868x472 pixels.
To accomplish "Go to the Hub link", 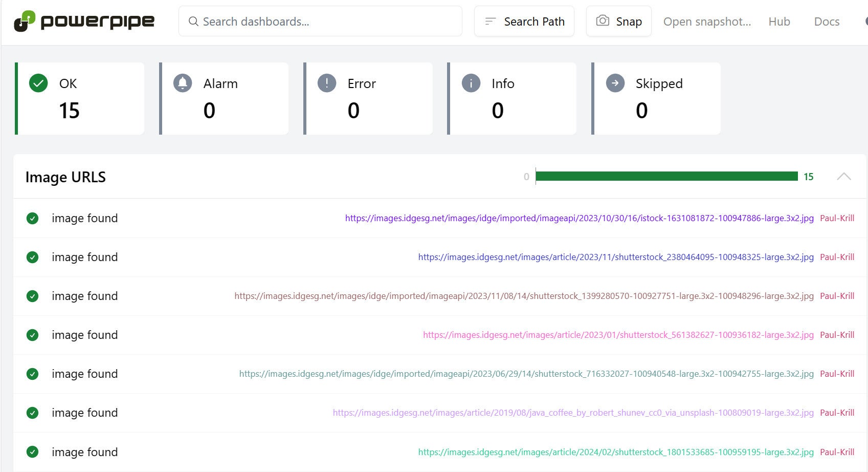I will 779,22.
